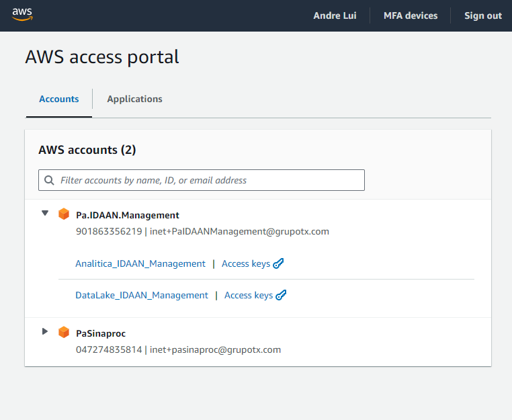Expand the PaSinaproc account
This screenshot has width=512, height=420.
tap(45, 331)
